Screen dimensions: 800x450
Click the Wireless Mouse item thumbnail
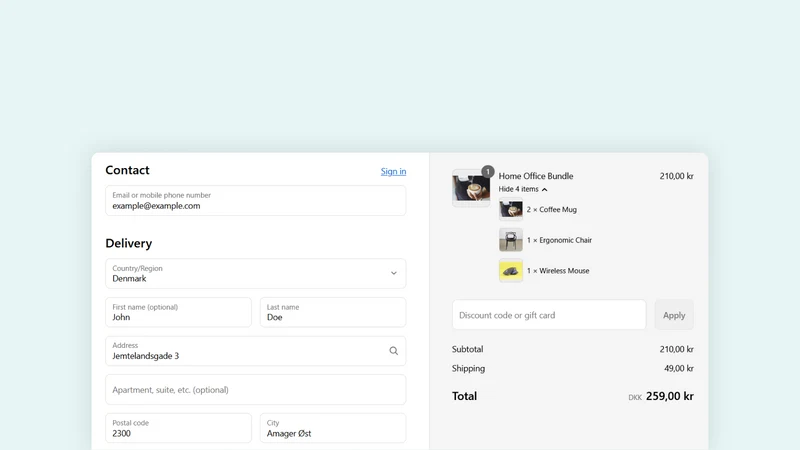(511, 270)
